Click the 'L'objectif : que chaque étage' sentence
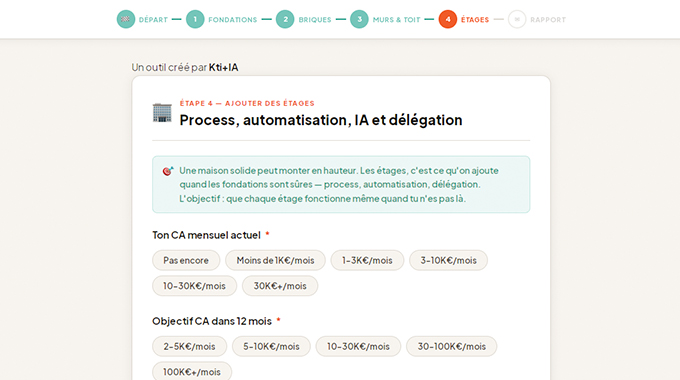The image size is (680, 380). 323,199
